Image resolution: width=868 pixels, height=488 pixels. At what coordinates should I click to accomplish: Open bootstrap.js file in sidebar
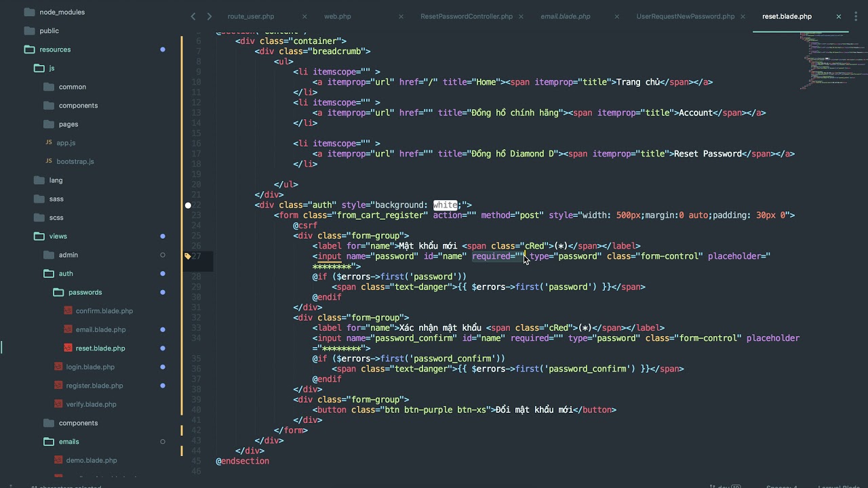pos(75,161)
